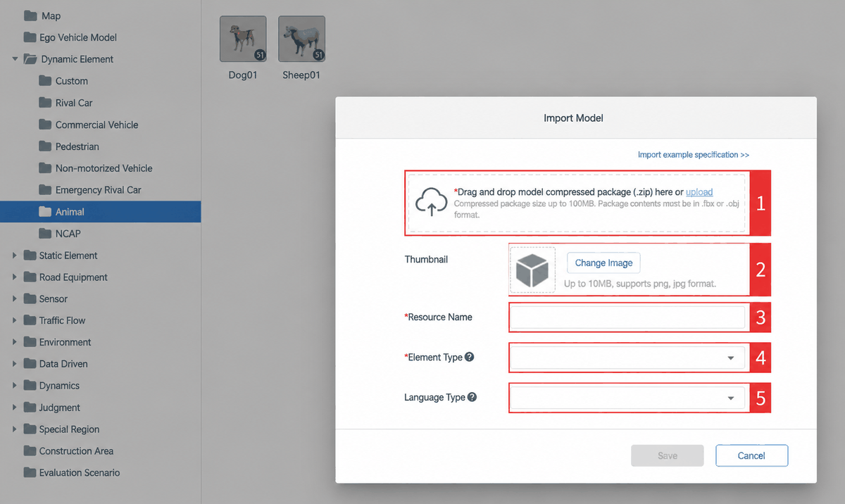This screenshot has height=504, width=845.
Task: Click the Sensor label
Action: coord(54,299)
